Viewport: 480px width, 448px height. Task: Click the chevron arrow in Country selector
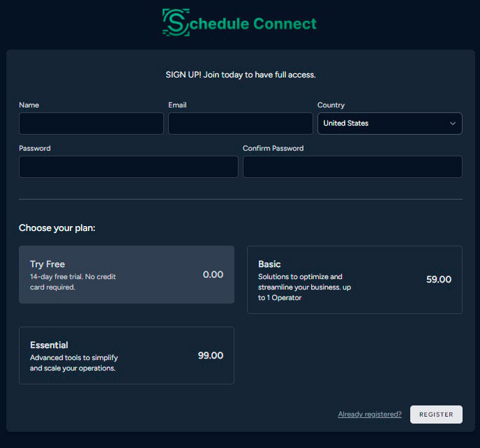click(453, 124)
